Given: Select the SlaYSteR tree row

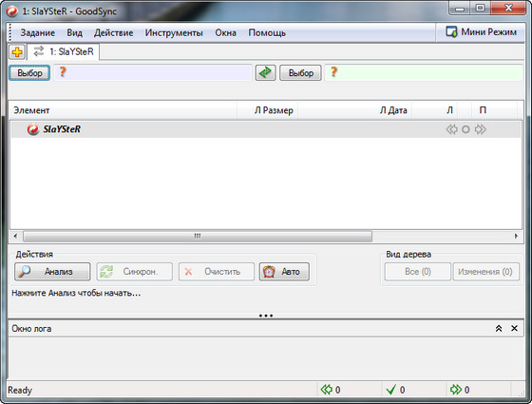Looking at the screenshot, I should click(266, 129).
